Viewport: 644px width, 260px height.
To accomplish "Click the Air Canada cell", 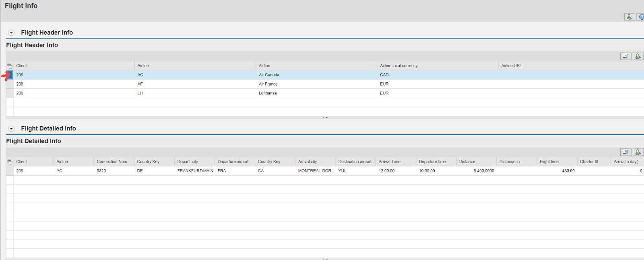I will 269,75.
